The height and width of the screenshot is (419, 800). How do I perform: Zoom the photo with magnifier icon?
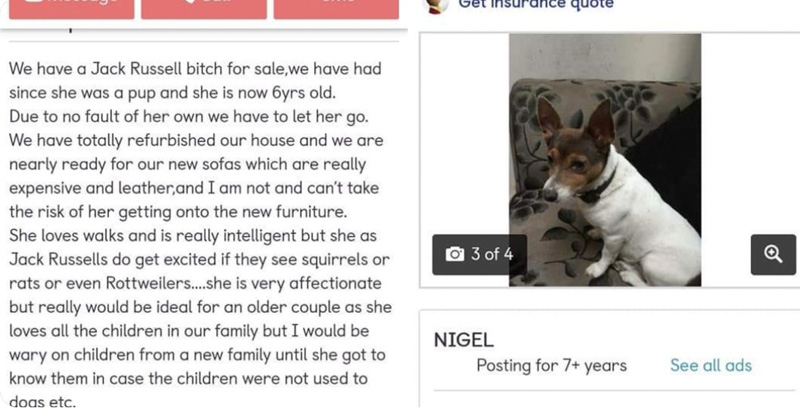pyautogui.click(x=771, y=254)
